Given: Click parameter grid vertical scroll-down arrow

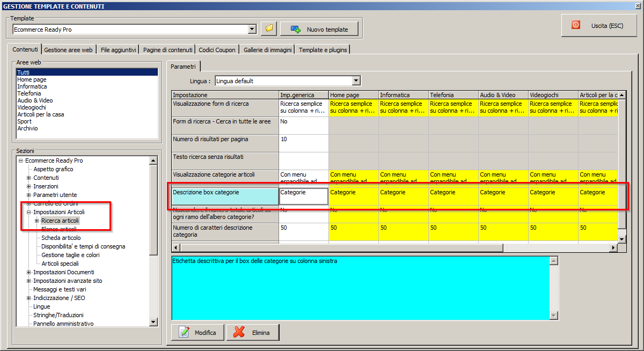Looking at the screenshot, I should click(622, 238).
